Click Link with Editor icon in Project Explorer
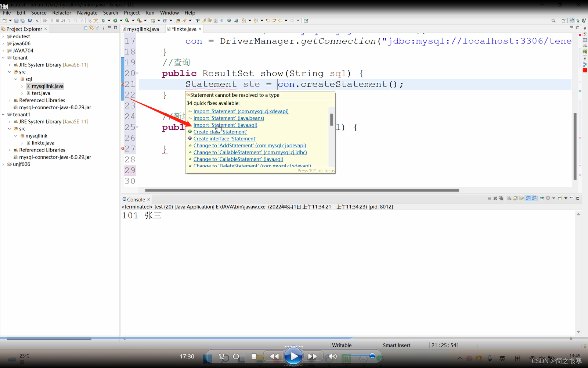The width and height of the screenshot is (588, 368). 91,28
